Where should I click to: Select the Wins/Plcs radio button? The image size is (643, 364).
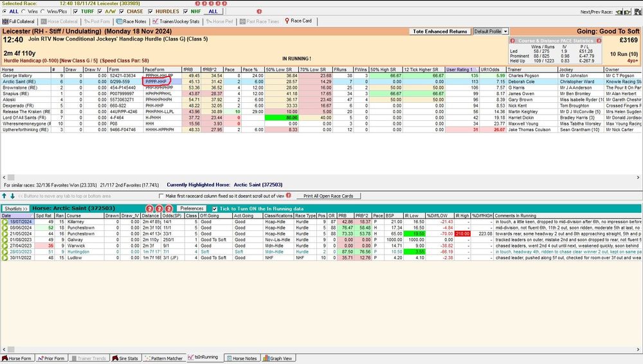(x=42, y=12)
